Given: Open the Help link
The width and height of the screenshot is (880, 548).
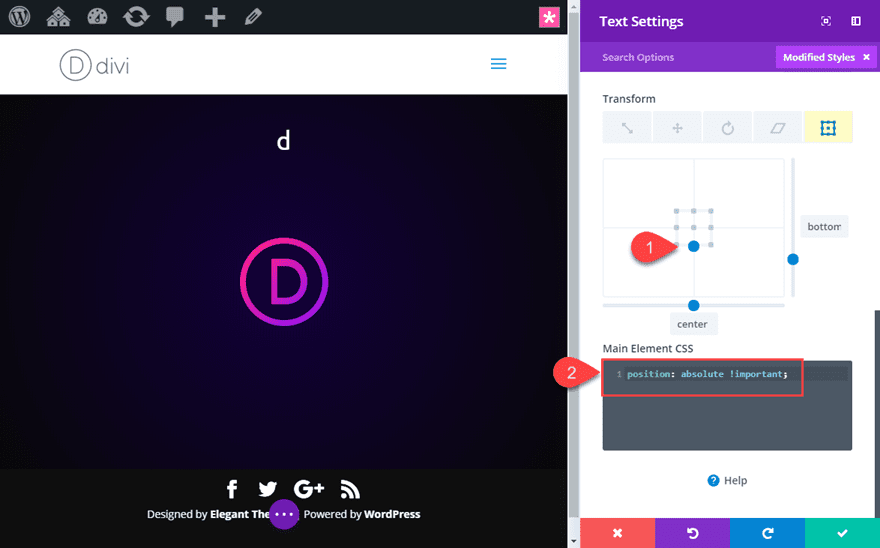Looking at the screenshot, I should 727,481.
